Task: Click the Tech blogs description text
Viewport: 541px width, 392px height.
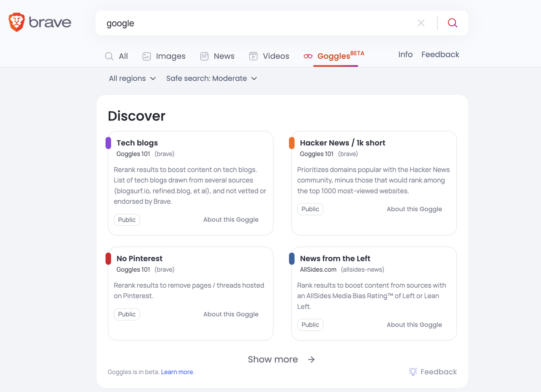Action: (x=190, y=185)
